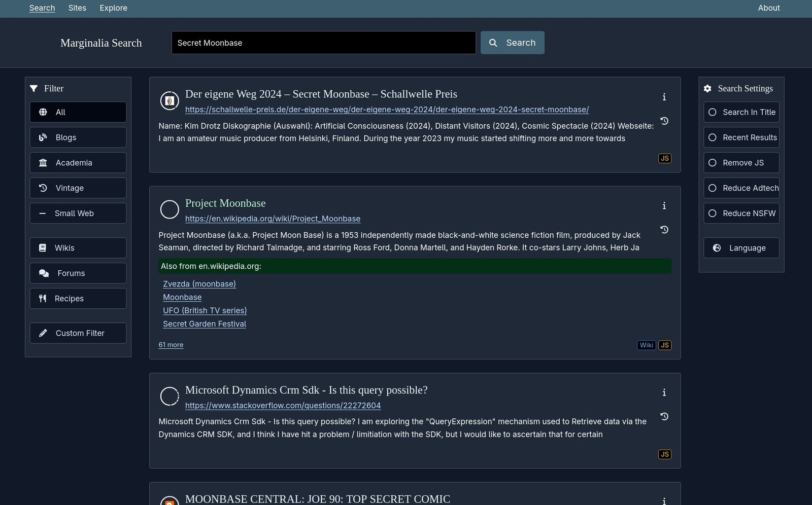The width and height of the screenshot is (812, 505).
Task: Click the info icon on Project Moonbase result
Action: point(664,206)
